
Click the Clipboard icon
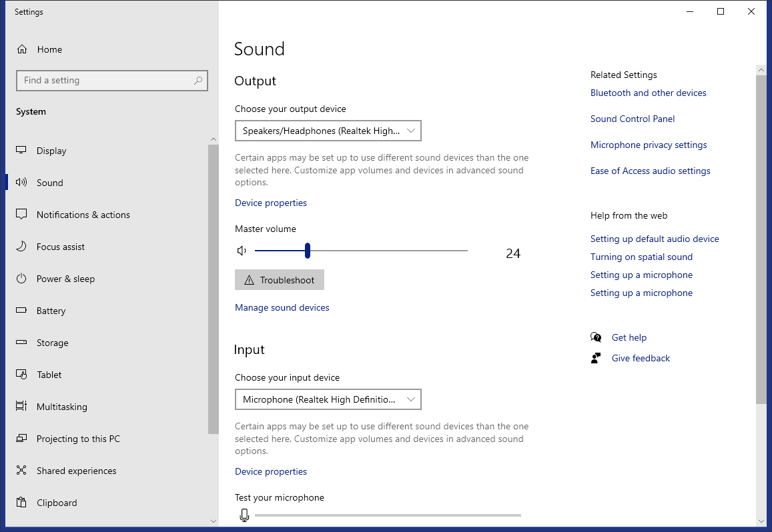pos(21,503)
